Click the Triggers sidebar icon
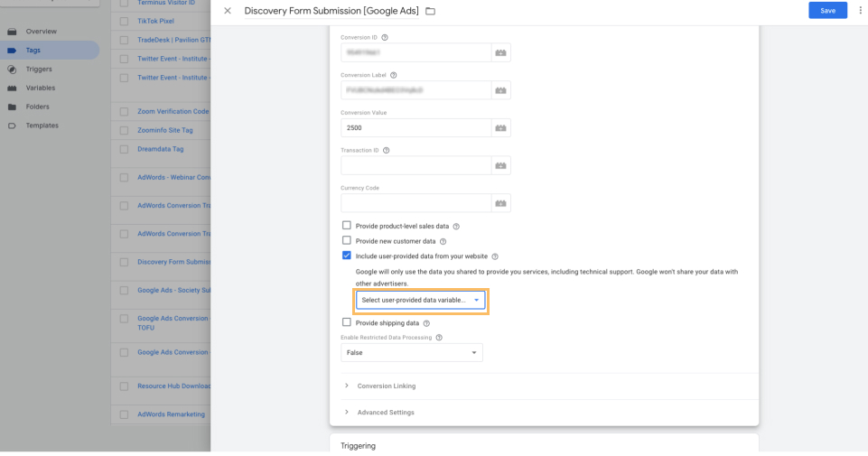Viewport: 868px width, 456px height. point(12,70)
